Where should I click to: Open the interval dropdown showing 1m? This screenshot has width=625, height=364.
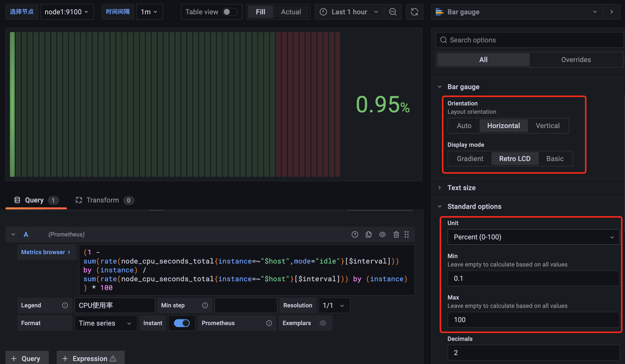pyautogui.click(x=149, y=12)
